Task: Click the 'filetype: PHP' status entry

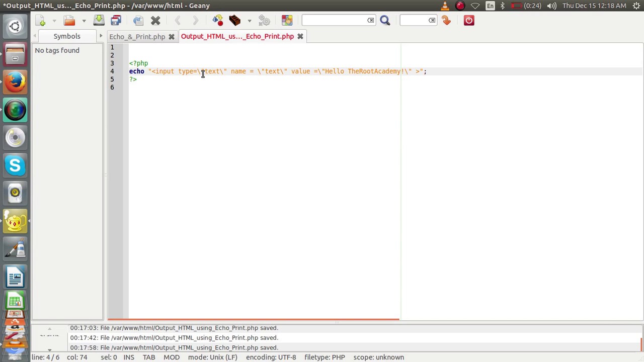Action: click(325, 357)
